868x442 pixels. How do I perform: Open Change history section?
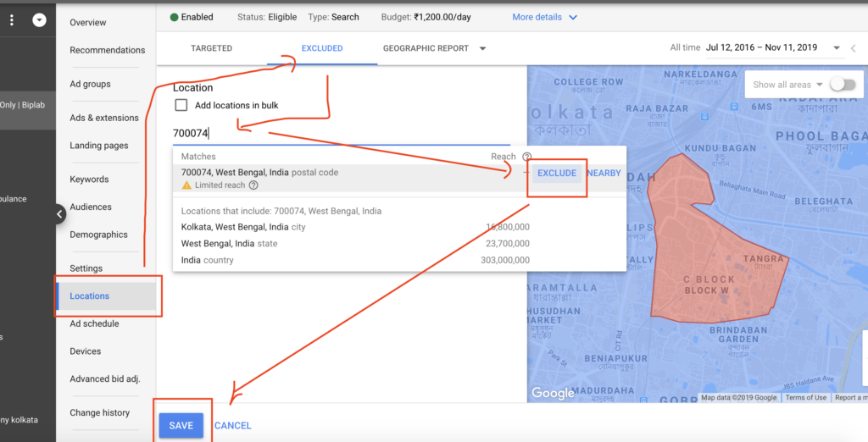100,412
